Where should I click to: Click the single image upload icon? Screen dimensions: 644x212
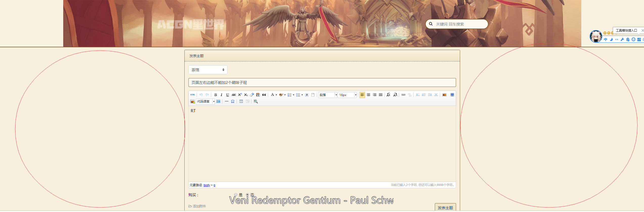pos(444,95)
